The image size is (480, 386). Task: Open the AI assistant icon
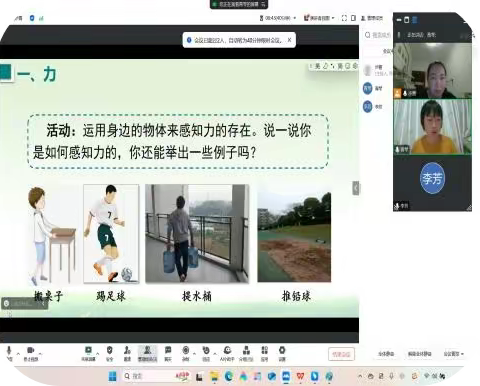[228, 350]
